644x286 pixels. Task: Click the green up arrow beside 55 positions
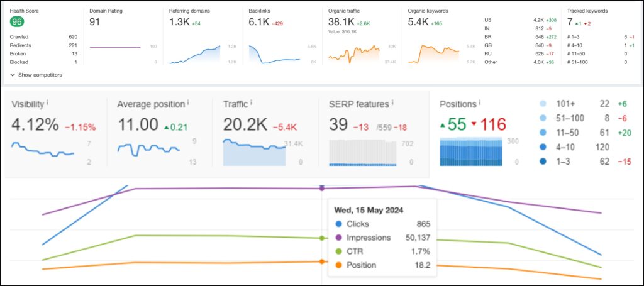pyautogui.click(x=444, y=125)
